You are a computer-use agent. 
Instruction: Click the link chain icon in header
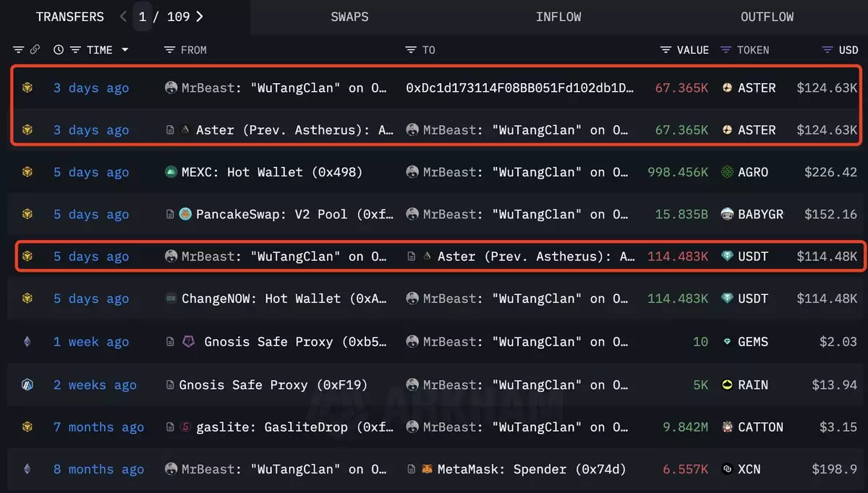click(x=35, y=50)
